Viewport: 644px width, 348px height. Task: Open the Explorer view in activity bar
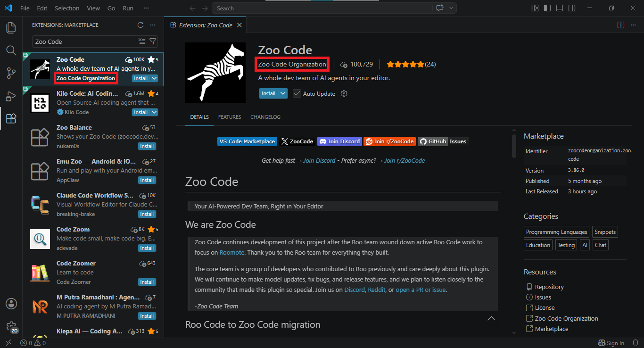click(x=11, y=28)
